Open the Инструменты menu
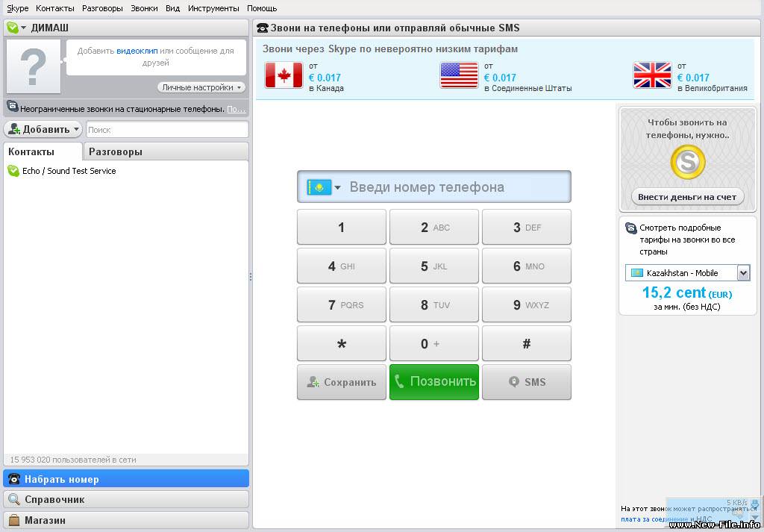 213,8
